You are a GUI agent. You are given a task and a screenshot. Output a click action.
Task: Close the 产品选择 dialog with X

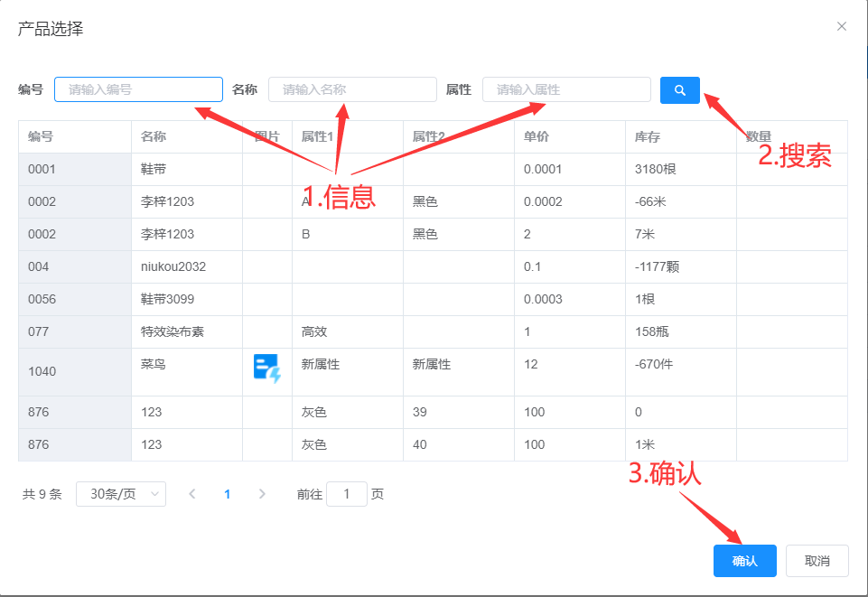[x=841, y=27]
